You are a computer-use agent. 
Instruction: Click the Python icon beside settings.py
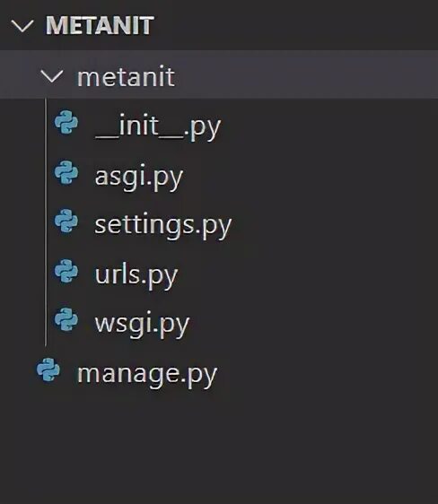66,221
